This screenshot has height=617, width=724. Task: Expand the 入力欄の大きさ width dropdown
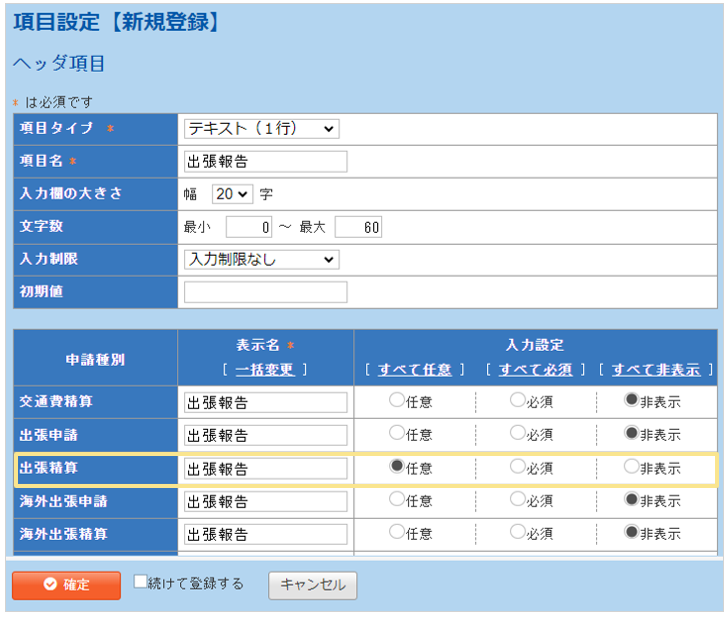point(232,194)
